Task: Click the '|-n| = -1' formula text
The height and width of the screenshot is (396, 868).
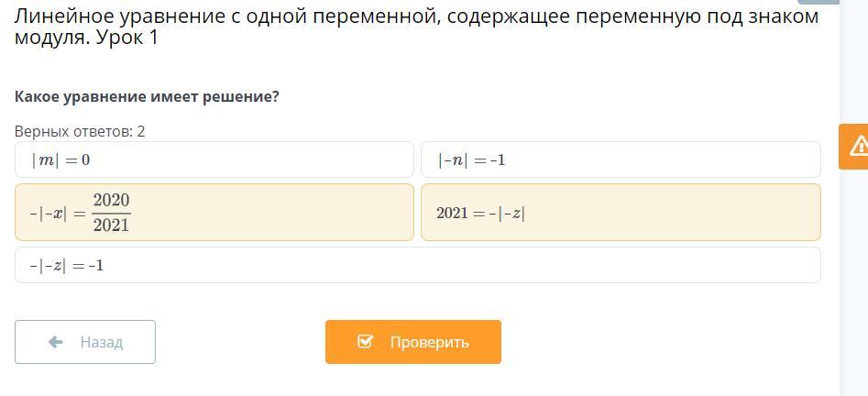Action: 471,160
